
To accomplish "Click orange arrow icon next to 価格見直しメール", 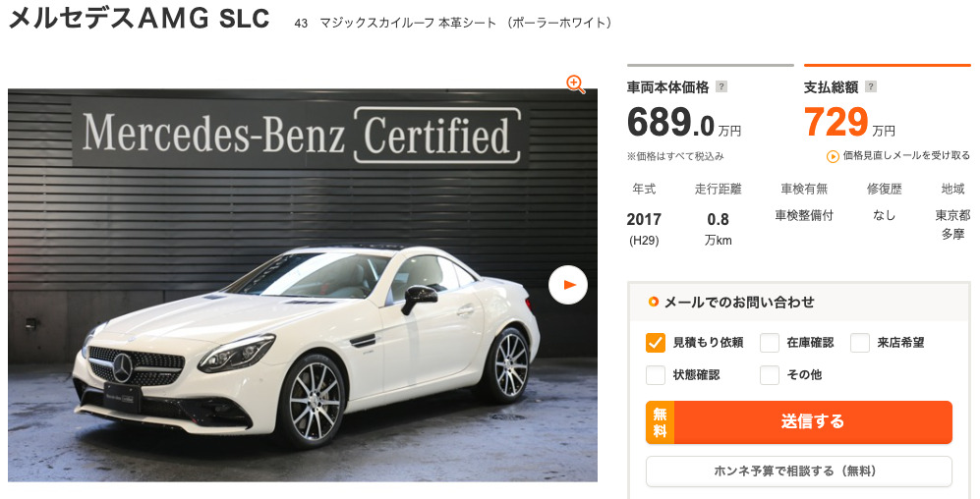I will pyautogui.click(x=833, y=157).
